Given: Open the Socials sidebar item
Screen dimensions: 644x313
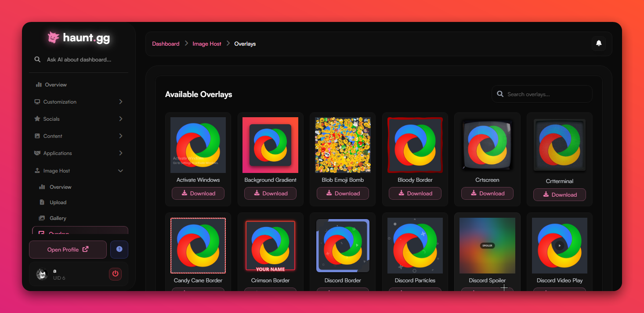Looking at the screenshot, I should pos(79,119).
